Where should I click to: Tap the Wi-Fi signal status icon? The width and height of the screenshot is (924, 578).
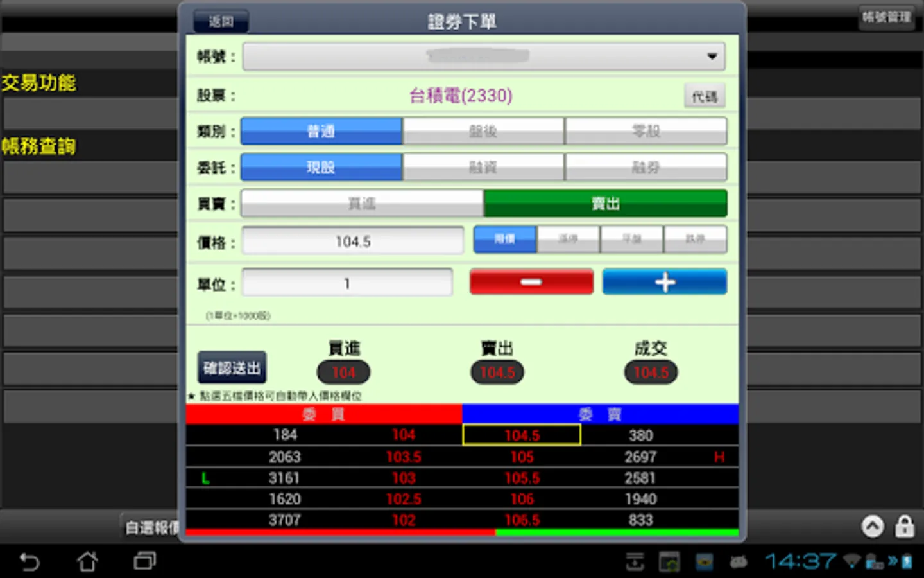click(x=851, y=562)
